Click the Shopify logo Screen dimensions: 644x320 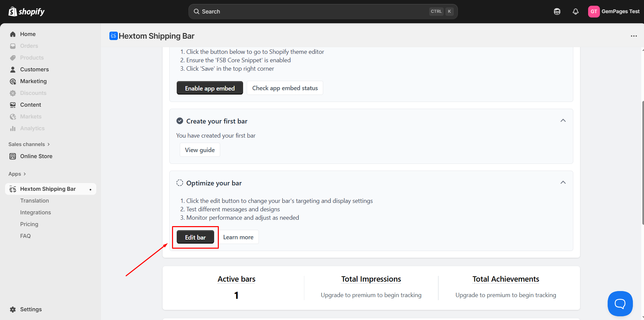tap(27, 12)
